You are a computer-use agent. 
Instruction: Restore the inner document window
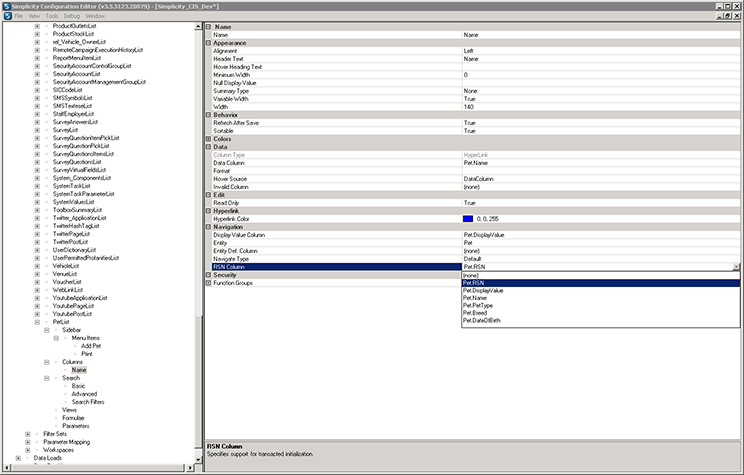click(728, 16)
